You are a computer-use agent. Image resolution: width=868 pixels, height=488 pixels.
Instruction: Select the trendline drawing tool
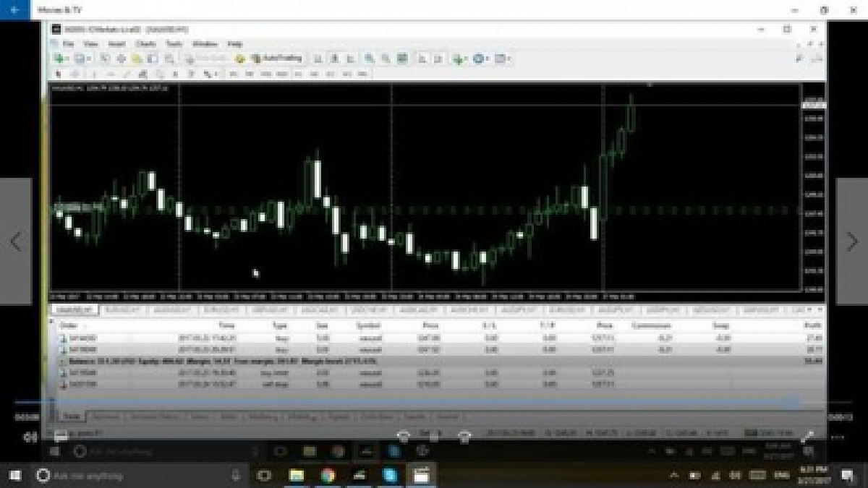coord(127,74)
